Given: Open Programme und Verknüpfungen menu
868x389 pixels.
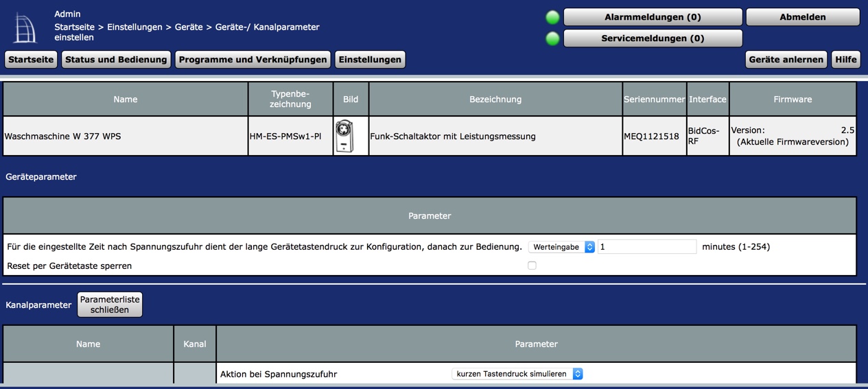Looking at the screenshot, I should [x=253, y=60].
